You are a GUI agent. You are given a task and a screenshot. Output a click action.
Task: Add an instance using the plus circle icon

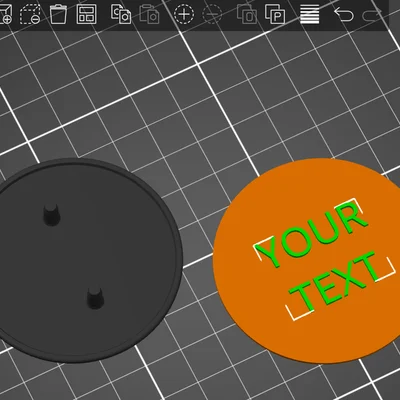(x=184, y=14)
